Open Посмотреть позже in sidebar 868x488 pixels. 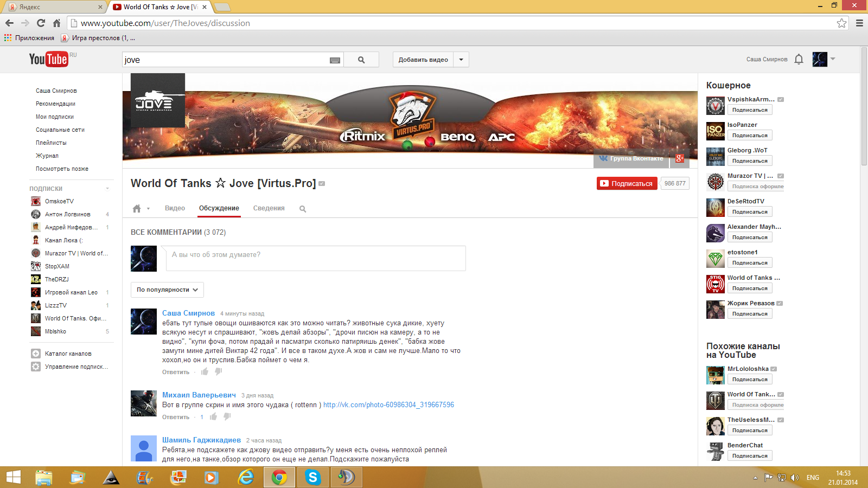pyautogui.click(x=62, y=169)
